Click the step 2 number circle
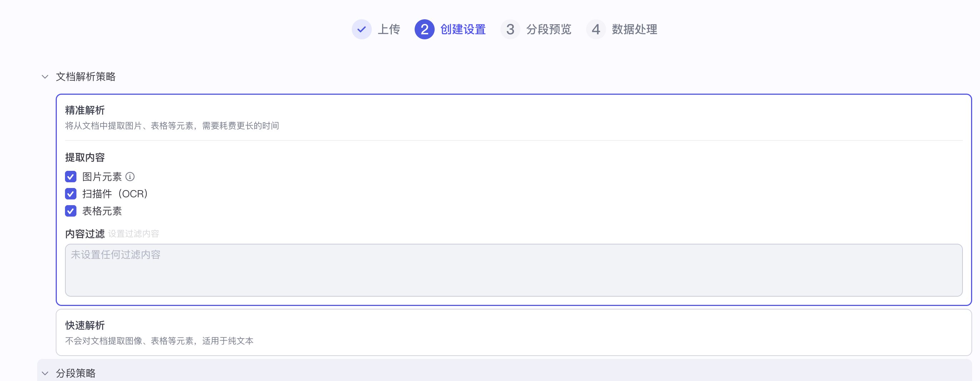 click(x=424, y=29)
